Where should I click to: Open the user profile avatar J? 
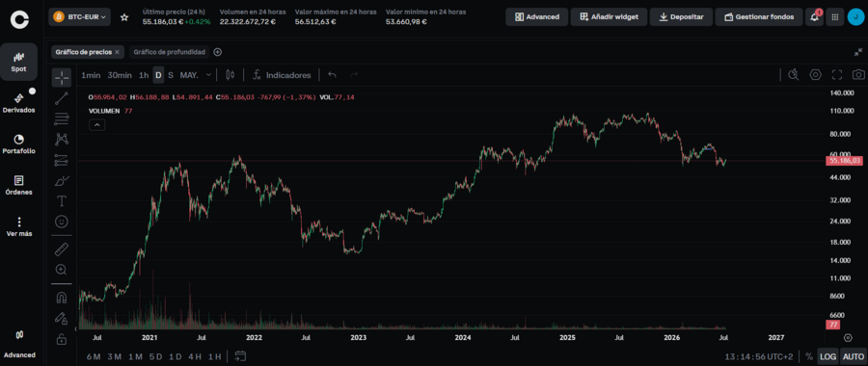point(855,16)
